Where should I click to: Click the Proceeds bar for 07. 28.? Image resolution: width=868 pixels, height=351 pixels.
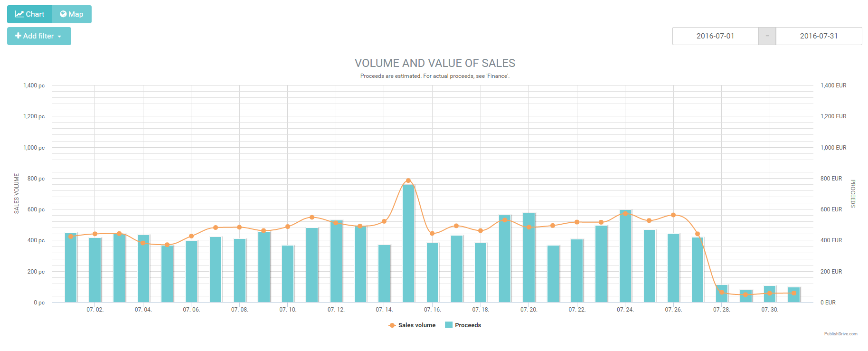722,294
